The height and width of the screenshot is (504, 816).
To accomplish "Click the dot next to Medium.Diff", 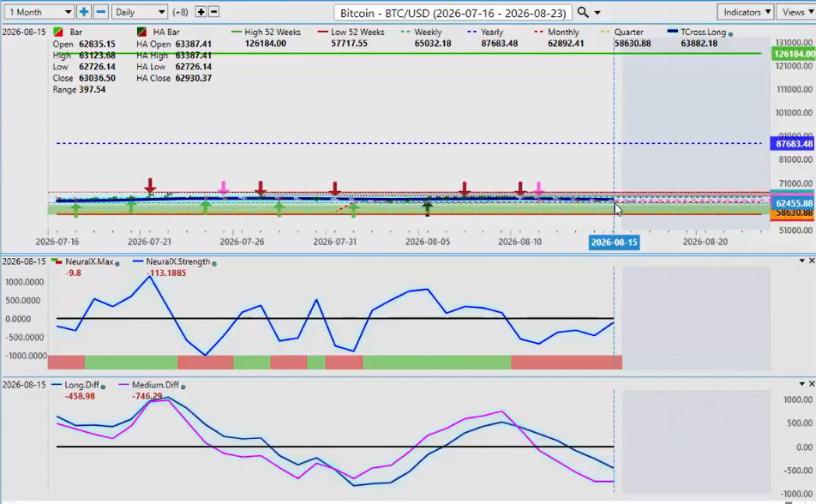I will [x=183, y=387].
